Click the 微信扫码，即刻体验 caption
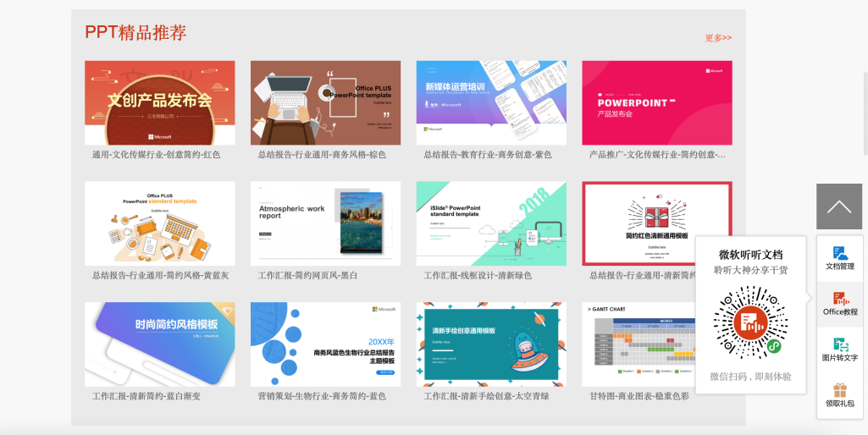 click(x=750, y=377)
